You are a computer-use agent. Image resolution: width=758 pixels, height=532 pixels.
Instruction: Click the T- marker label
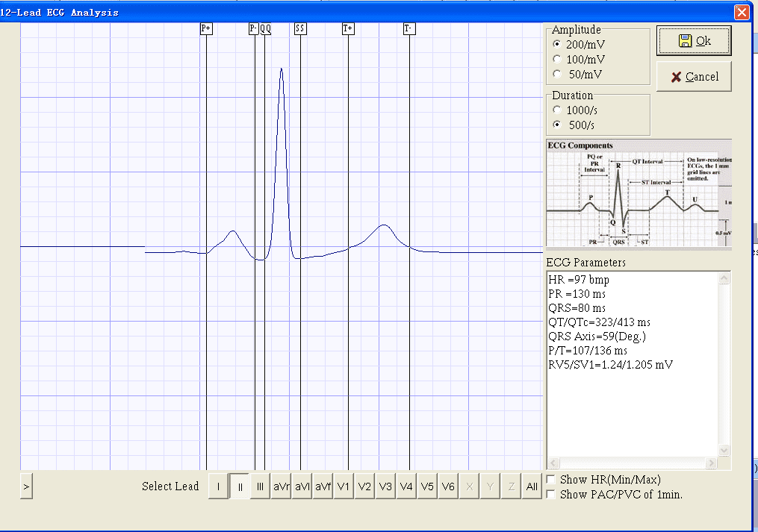coord(409,28)
